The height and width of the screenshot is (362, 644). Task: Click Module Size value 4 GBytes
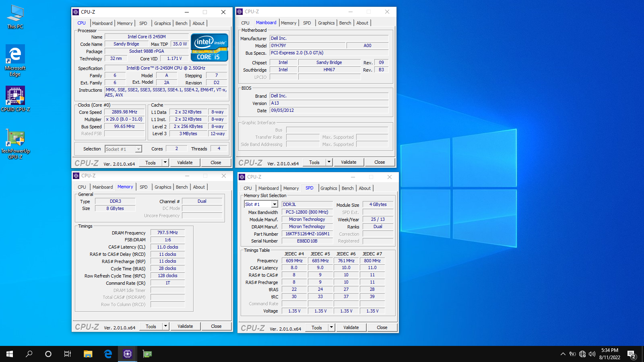(x=378, y=204)
